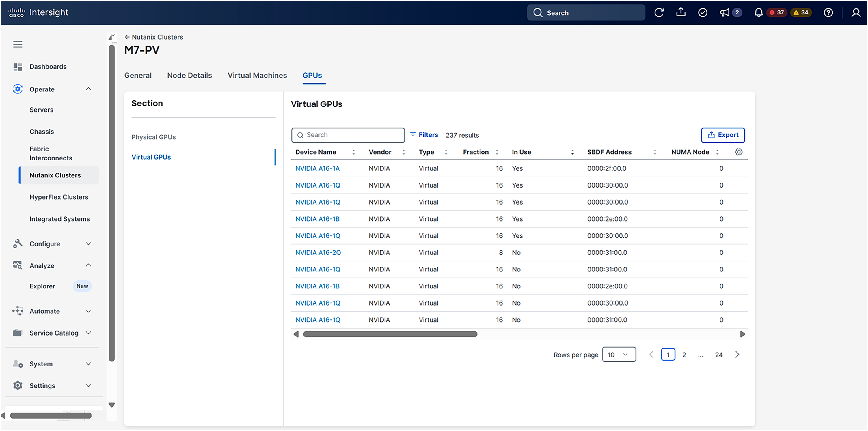868x431 pixels.
Task: Click the table scroll right arrow
Action: click(742, 334)
